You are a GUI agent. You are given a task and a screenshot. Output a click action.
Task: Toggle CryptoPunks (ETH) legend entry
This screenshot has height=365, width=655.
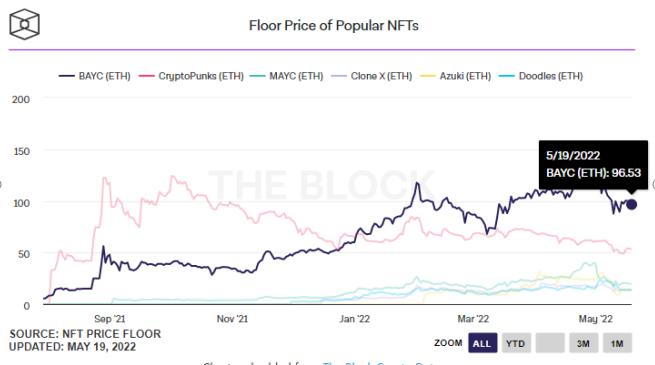191,76
